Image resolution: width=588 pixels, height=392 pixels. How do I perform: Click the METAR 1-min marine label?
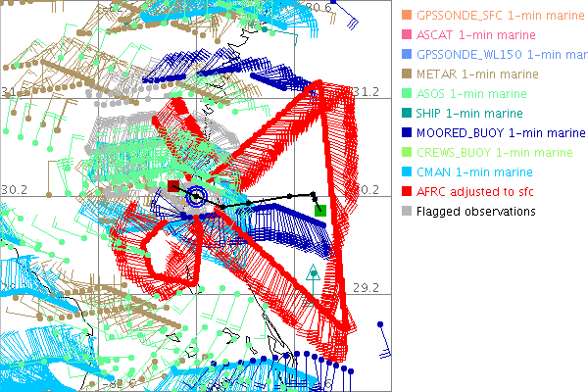(479, 74)
